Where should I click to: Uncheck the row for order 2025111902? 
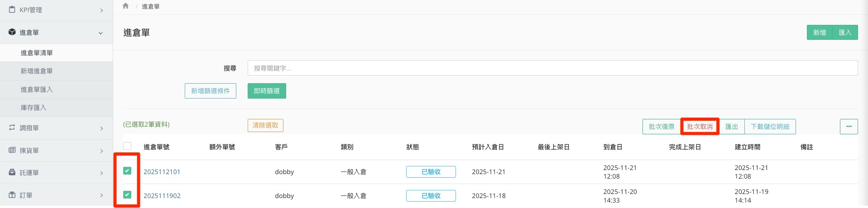click(127, 195)
